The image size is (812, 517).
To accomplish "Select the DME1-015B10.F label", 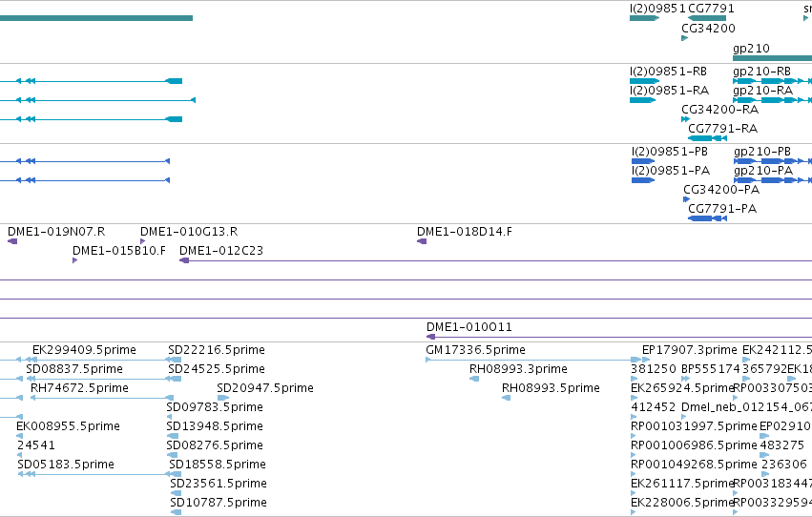I will 119,251.
